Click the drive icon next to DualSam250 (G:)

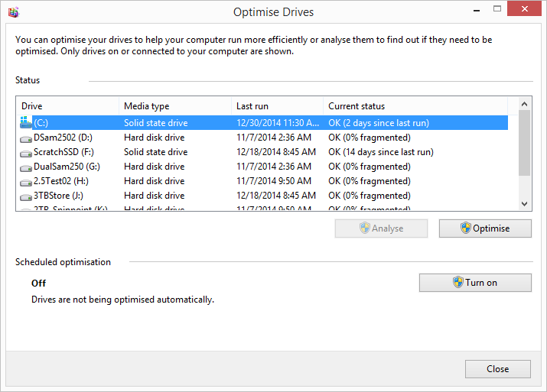pyautogui.click(x=26, y=168)
